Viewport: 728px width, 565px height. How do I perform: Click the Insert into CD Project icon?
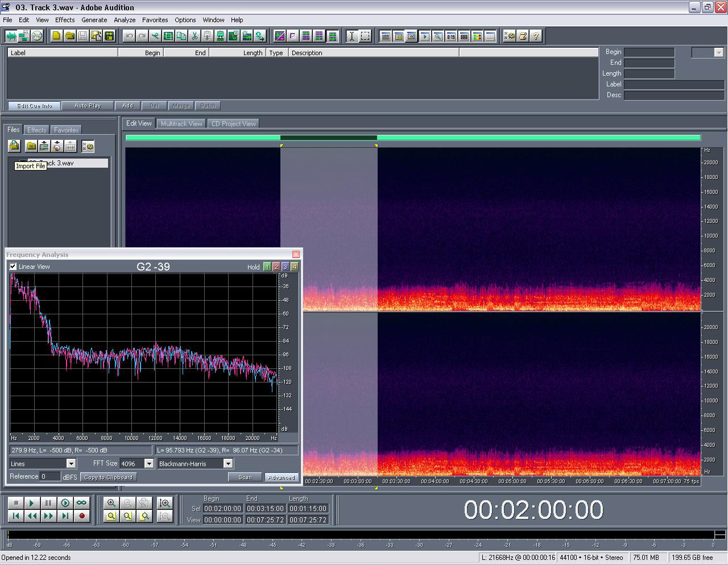(x=57, y=146)
